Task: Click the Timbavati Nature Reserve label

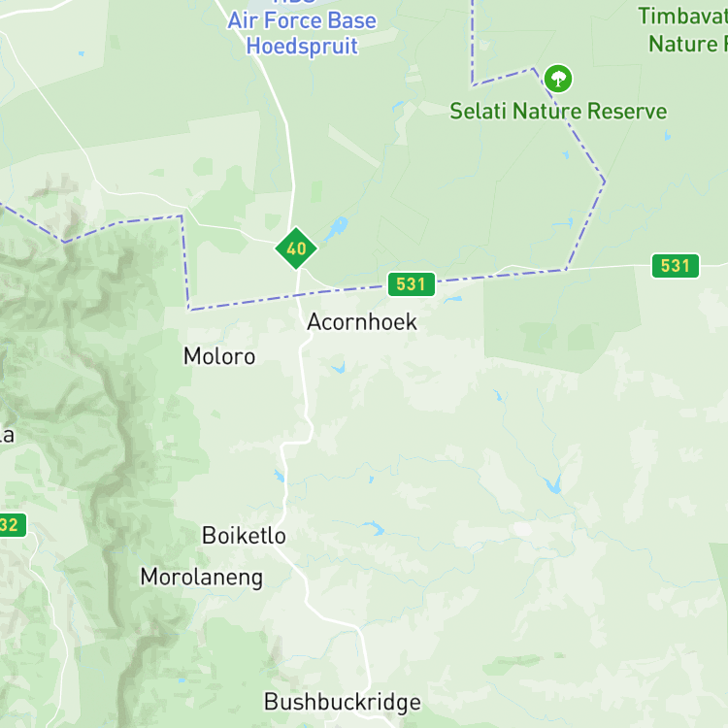Action: pyautogui.click(x=683, y=30)
